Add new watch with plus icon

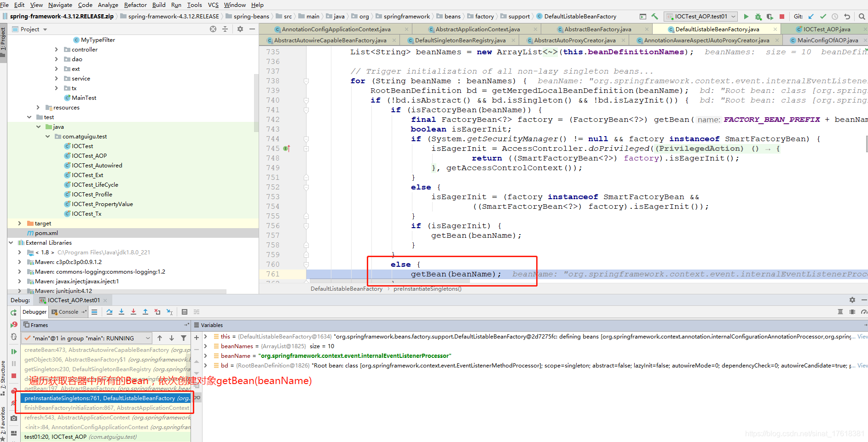[x=197, y=338]
